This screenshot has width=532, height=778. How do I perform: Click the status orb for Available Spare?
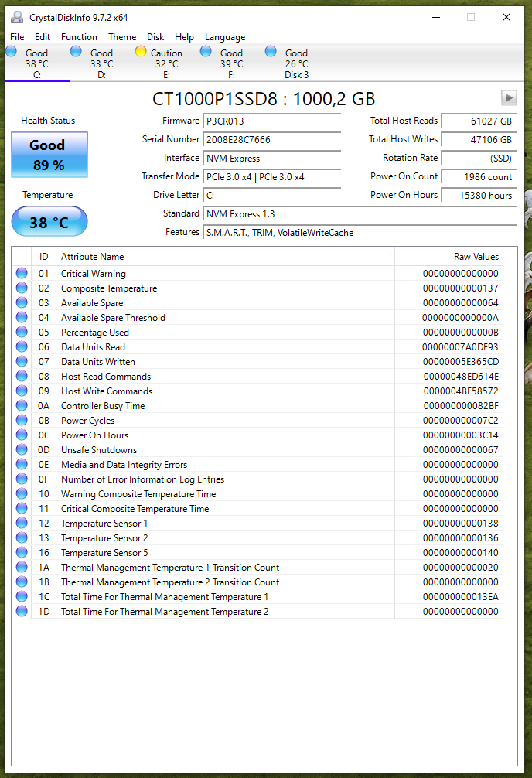tap(22, 302)
